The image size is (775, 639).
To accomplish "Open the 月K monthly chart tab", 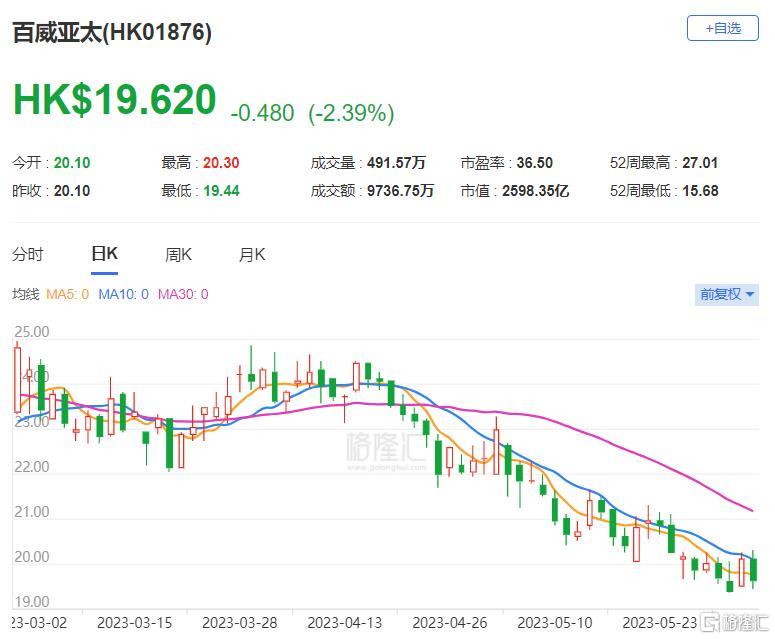I will [x=252, y=255].
